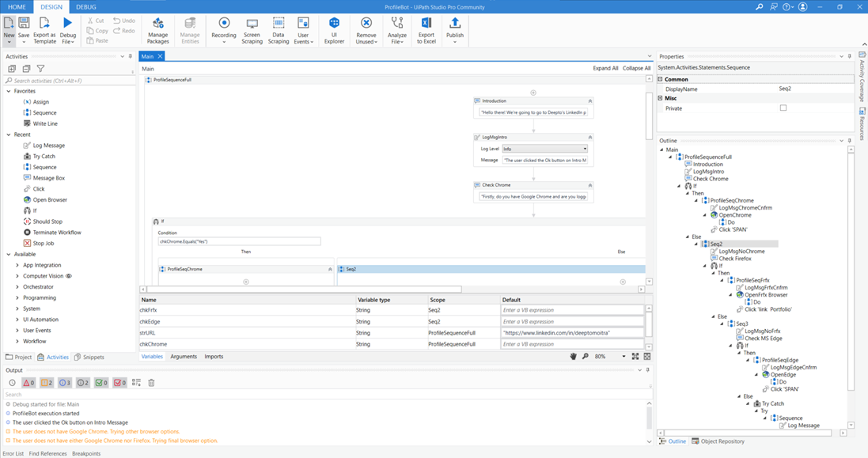Click the Expand All link
Screen dimensions: 868x458
(x=605, y=68)
